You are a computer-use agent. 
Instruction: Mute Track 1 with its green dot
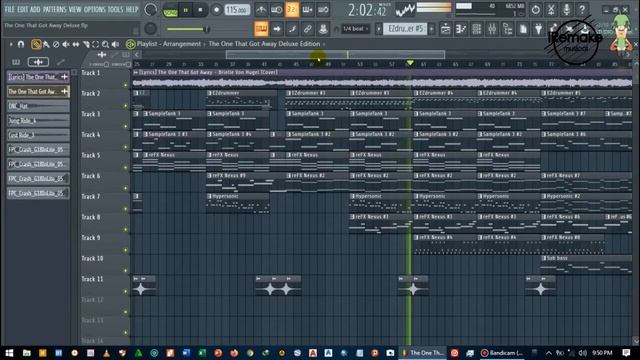click(126, 85)
